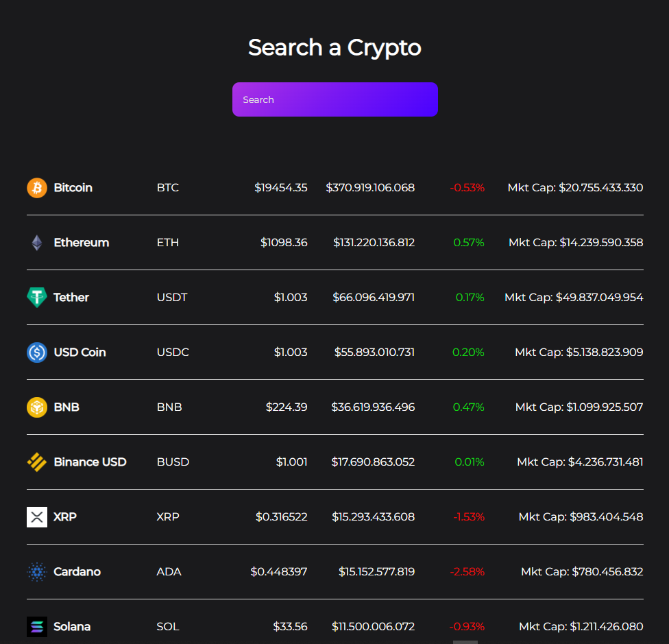This screenshot has height=644, width=669.
Task: Click the USD Coin circular logo
Action: pyautogui.click(x=36, y=352)
